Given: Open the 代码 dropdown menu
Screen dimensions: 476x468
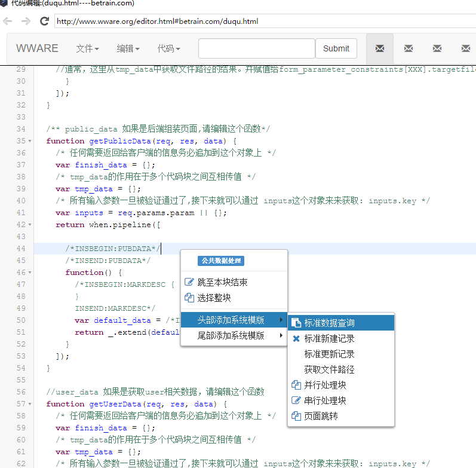Looking at the screenshot, I should click(169, 48).
